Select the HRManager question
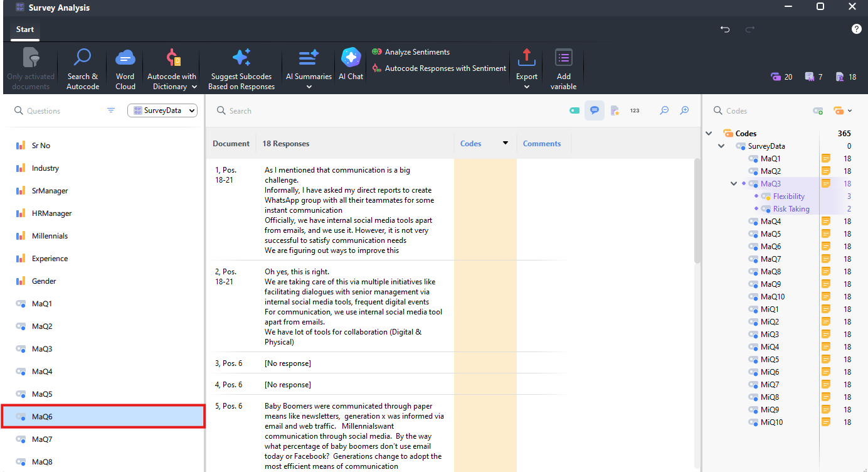This screenshot has width=868, height=472. click(102, 213)
